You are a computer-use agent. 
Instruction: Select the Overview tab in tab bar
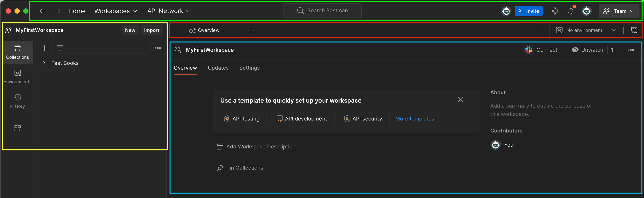tap(204, 30)
